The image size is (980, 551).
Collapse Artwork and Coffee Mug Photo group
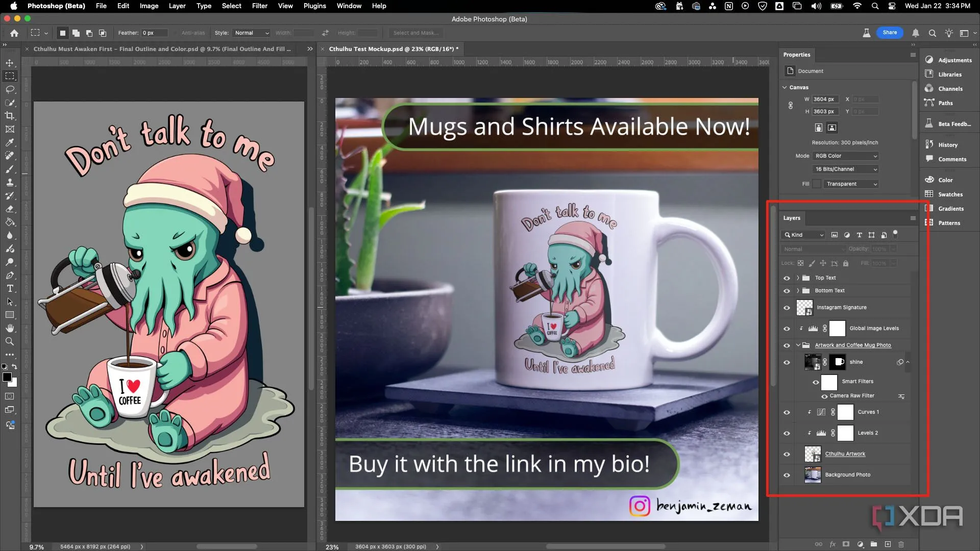[x=798, y=345]
